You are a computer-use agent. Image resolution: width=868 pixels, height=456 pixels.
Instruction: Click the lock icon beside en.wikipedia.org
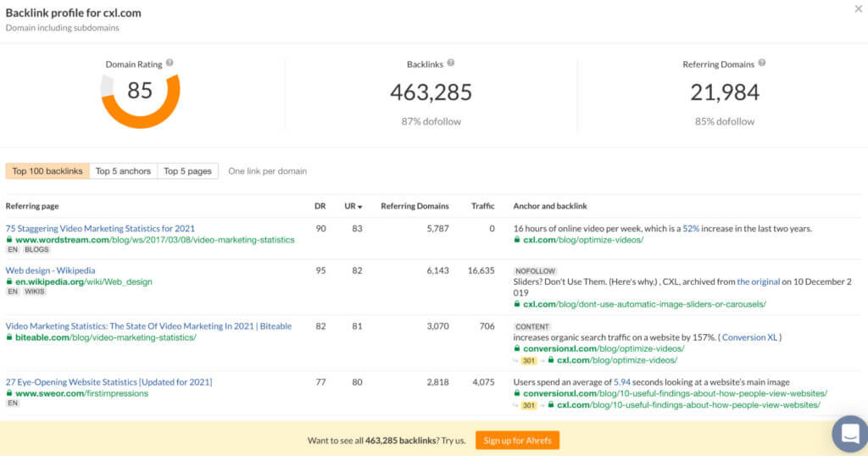coord(8,281)
